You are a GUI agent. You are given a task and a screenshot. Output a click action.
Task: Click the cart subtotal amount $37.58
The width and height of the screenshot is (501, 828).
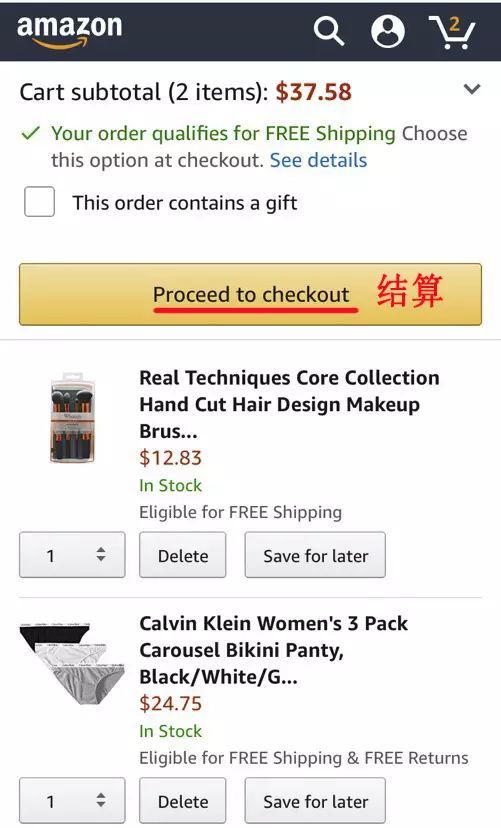(x=314, y=92)
